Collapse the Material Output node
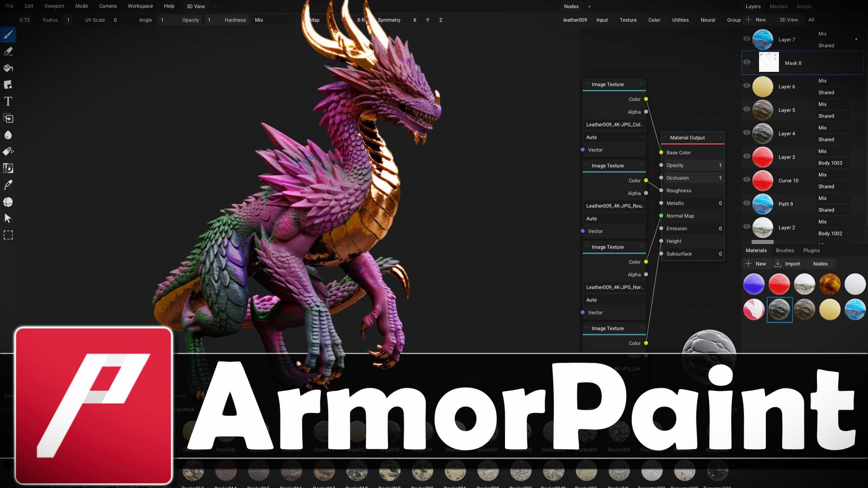Viewport: 868px width, 488px height. 665,137
